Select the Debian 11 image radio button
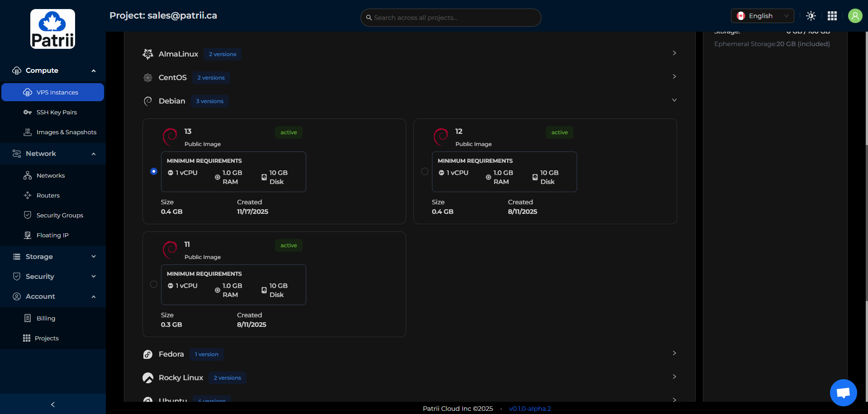This screenshot has width=868, height=414. click(154, 284)
